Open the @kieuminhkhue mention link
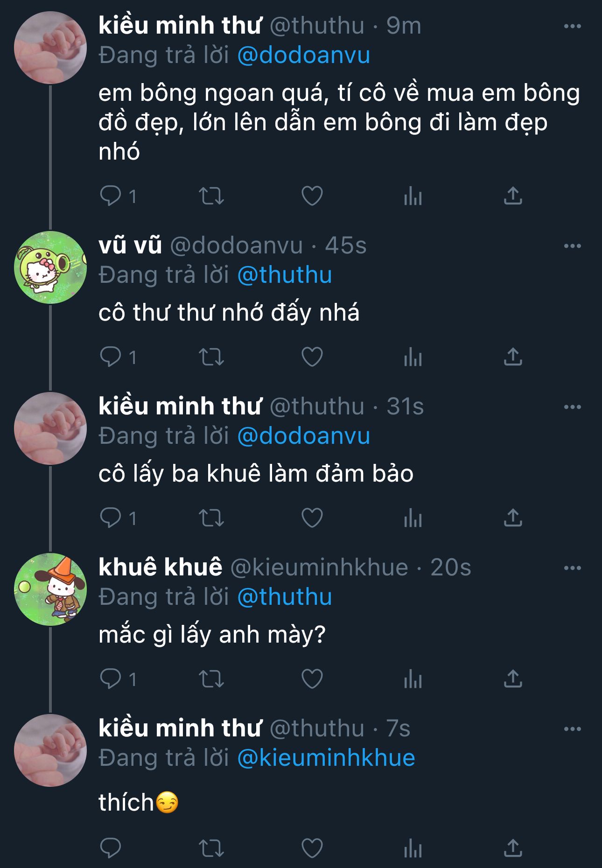Viewport: 602px width, 868px height. point(326,758)
